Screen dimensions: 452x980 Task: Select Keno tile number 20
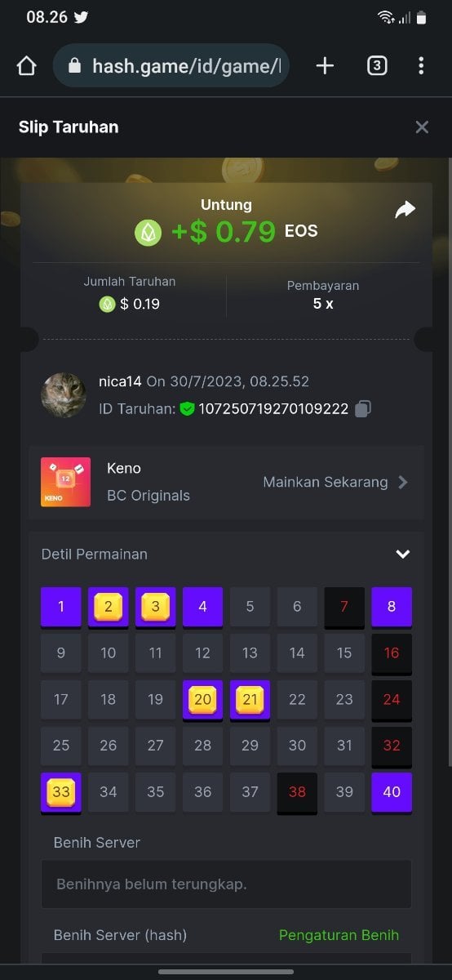point(202,700)
